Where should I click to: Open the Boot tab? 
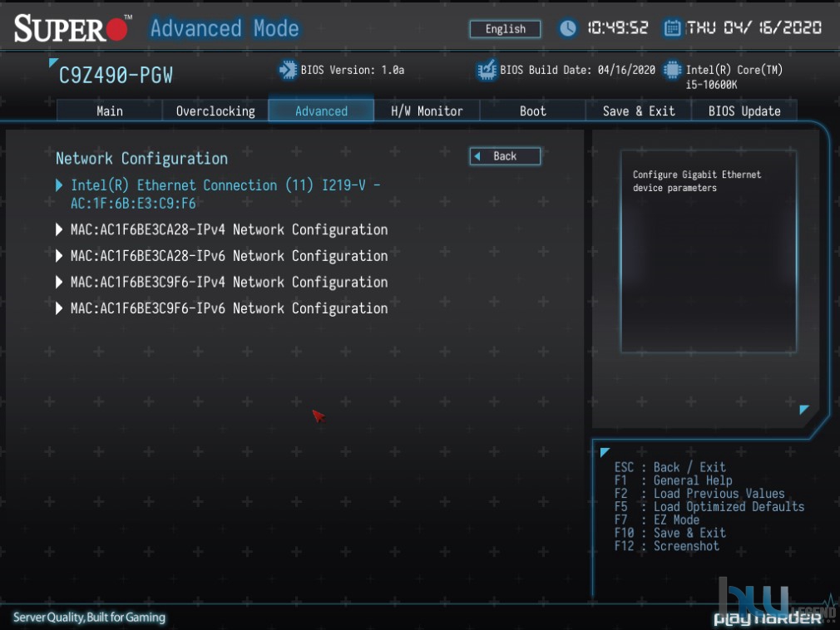point(532,111)
